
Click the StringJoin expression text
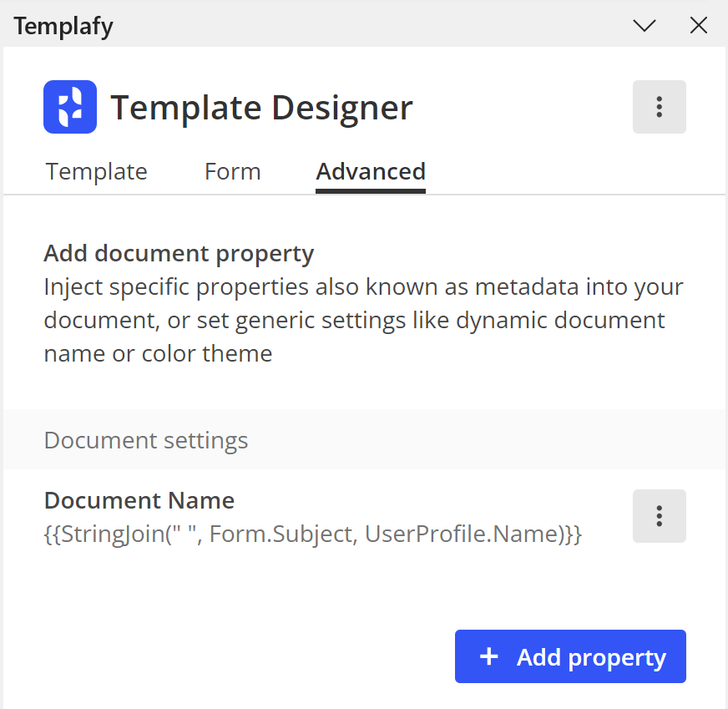point(312,534)
